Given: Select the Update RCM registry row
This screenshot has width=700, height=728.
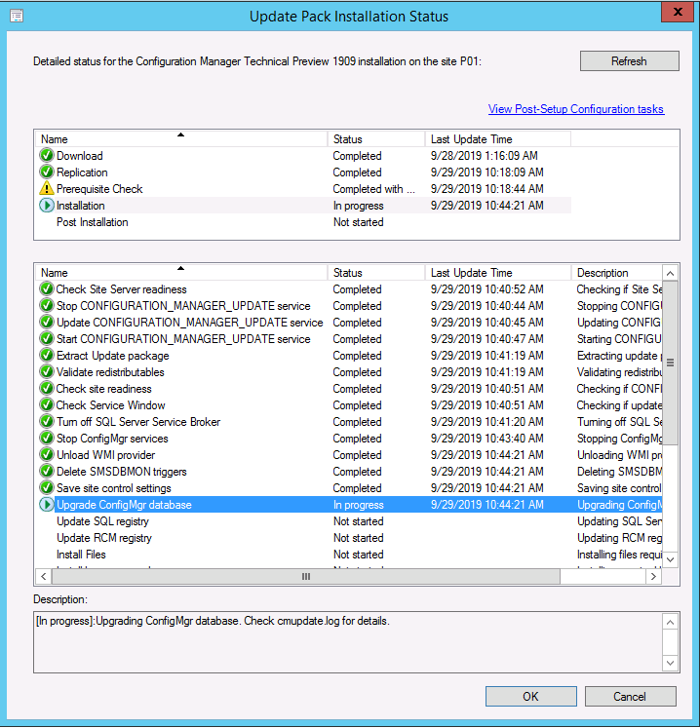Looking at the screenshot, I should (x=349, y=538).
